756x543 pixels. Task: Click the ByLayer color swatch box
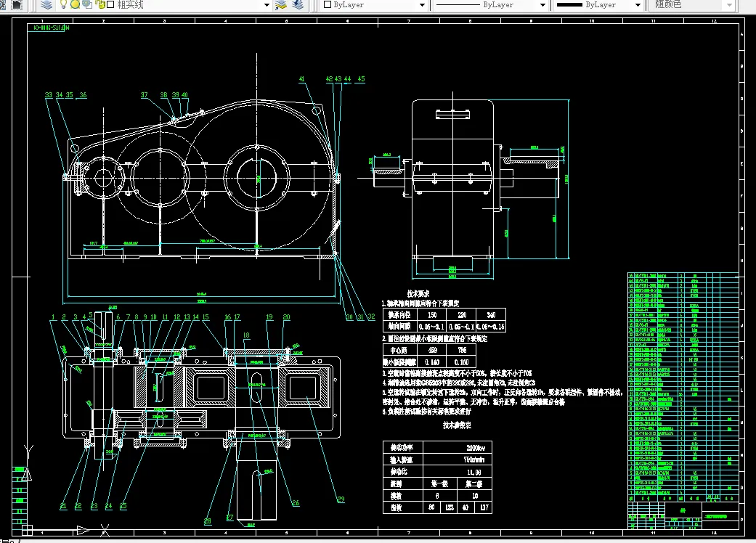pos(328,4)
